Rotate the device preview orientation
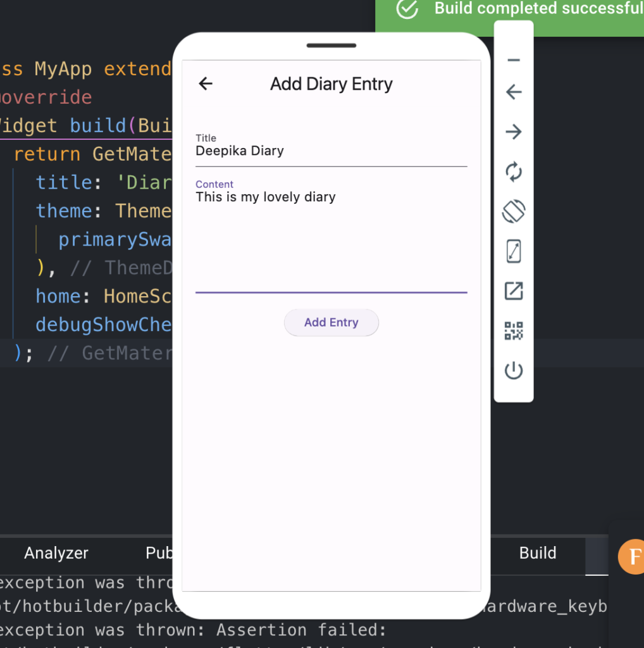Screen dimensions: 644x648 (514, 211)
